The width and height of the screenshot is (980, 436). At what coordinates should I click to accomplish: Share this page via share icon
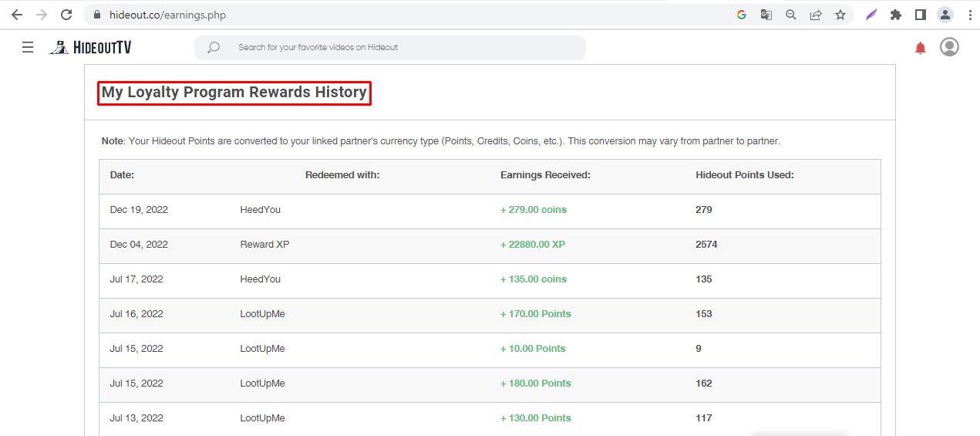pos(815,15)
